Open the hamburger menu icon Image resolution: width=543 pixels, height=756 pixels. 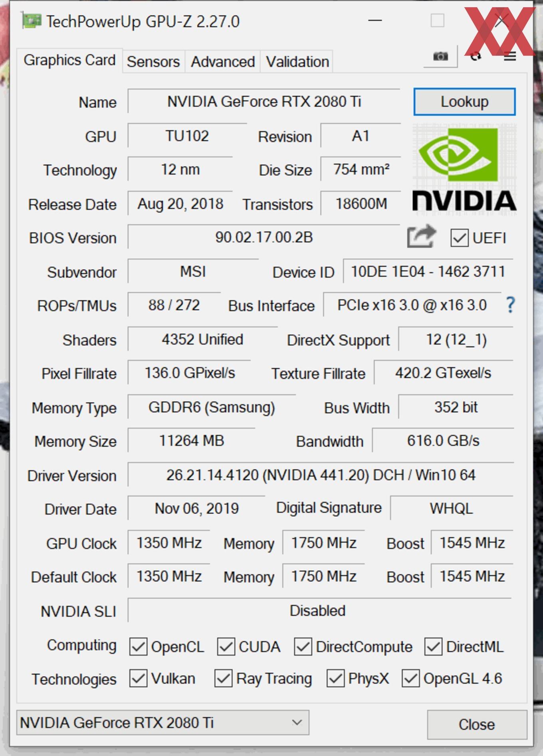click(x=510, y=57)
